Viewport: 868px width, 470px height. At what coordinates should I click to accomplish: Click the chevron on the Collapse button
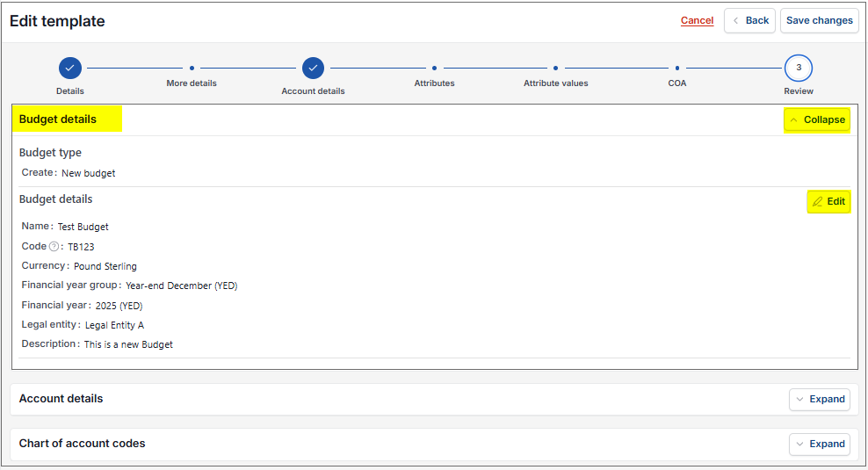[794, 120]
